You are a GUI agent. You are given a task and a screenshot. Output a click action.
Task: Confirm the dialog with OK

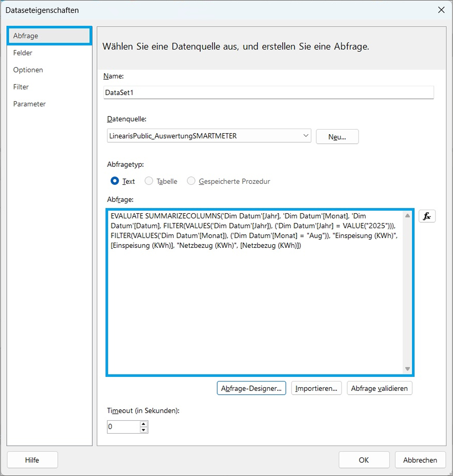[x=364, y=460]
